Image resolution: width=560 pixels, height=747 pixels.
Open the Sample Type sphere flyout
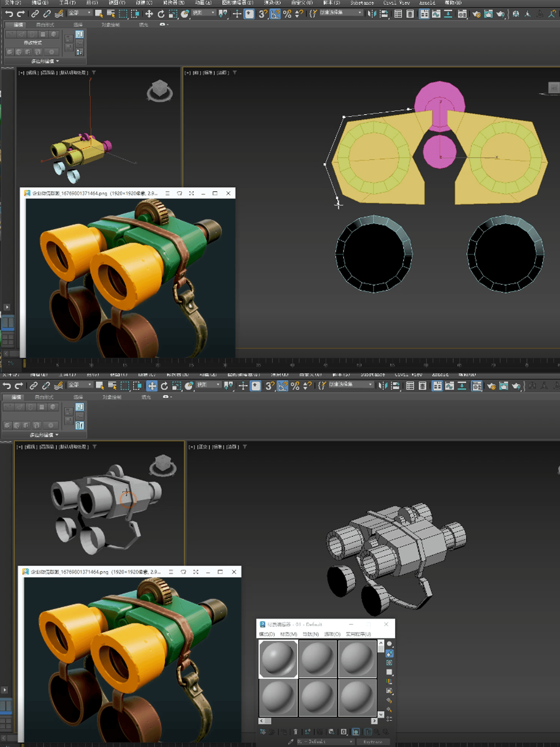390,644
